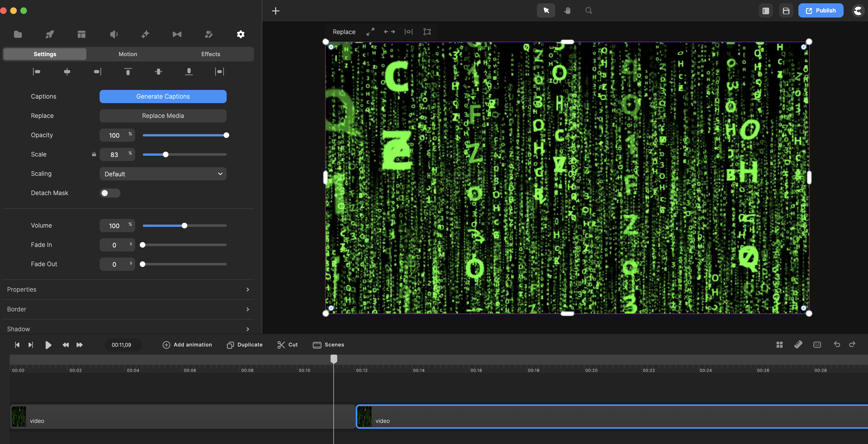The height and width of the screenshot is (444, 868).
Task: Open the sparkle AI tools panel icon
Action: coord(145,34)
